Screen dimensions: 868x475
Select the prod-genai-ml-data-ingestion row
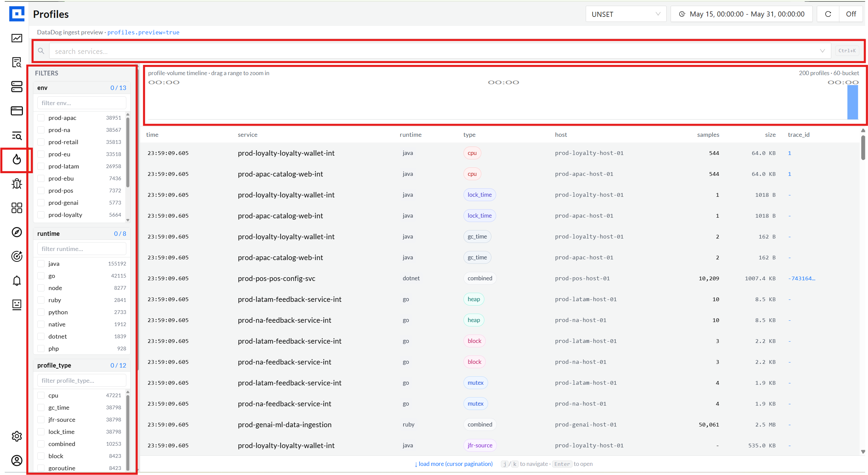tap(501, 425)
